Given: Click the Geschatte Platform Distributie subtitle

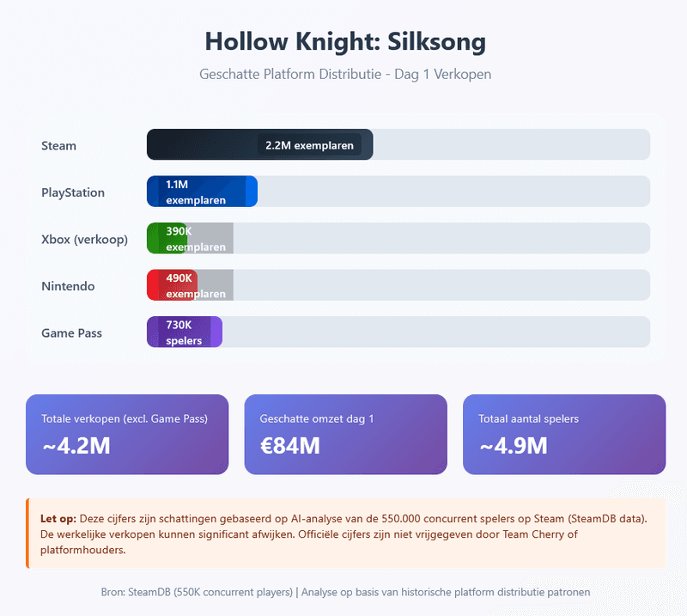Looking at the screenshot, I should click(x=345, y=74).
